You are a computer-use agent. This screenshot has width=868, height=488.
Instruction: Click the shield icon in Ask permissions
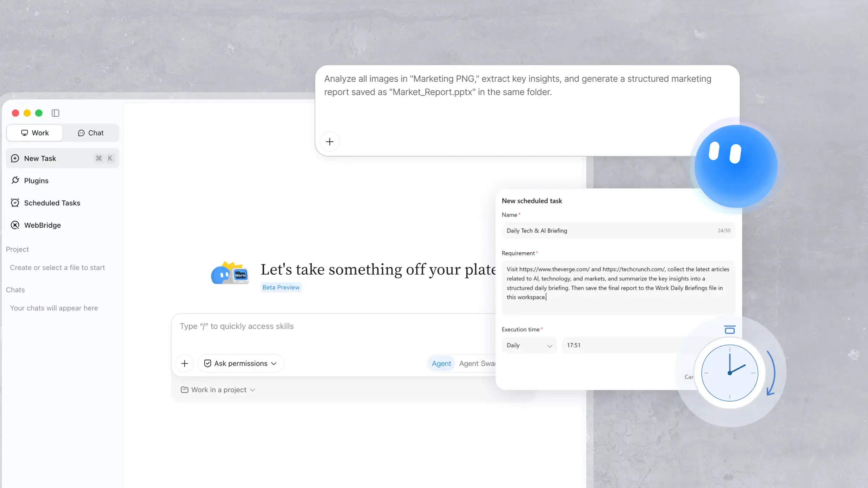pos(208,363)
